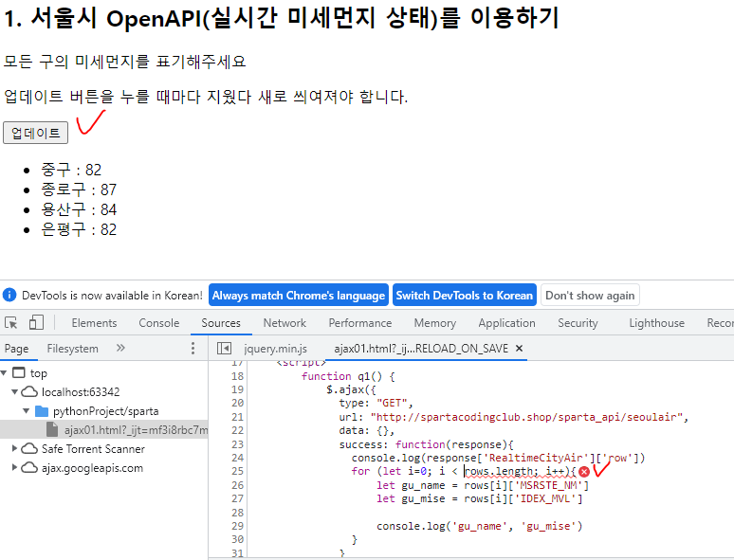Viewport: 734px width, 560px height.
Task: Click the 'MSRSTE_NM' string on line 26
Action: (548, 485)
